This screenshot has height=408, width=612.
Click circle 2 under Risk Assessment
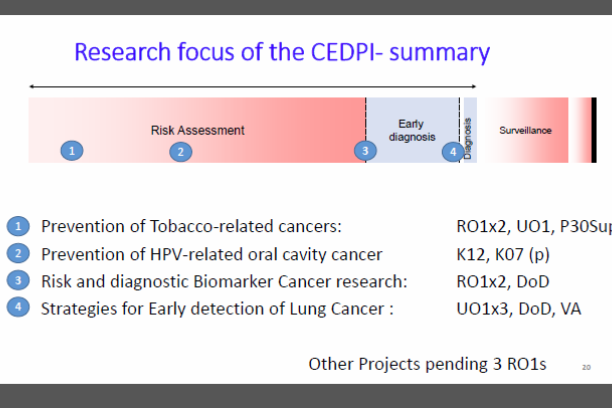(x=180, y=152)
